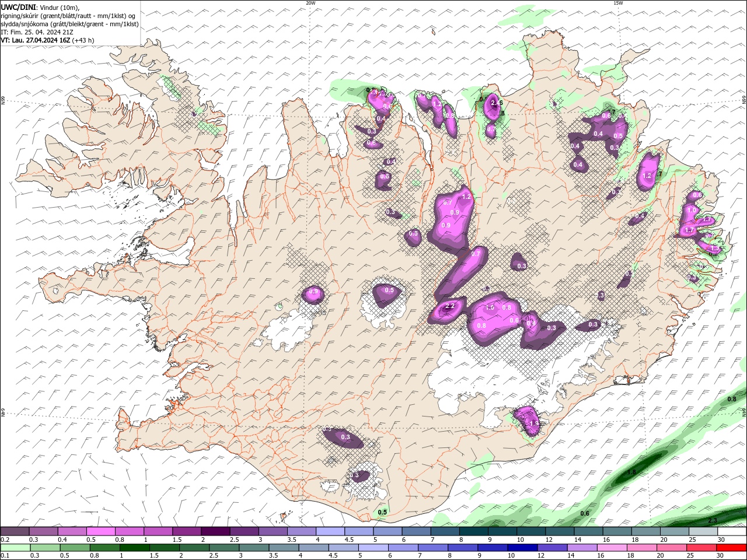Image resolution: width=747 pixels, height=560 pixels.
Task: Pick the violet rain swatch labeled 12
Action: tap(552, 548)
